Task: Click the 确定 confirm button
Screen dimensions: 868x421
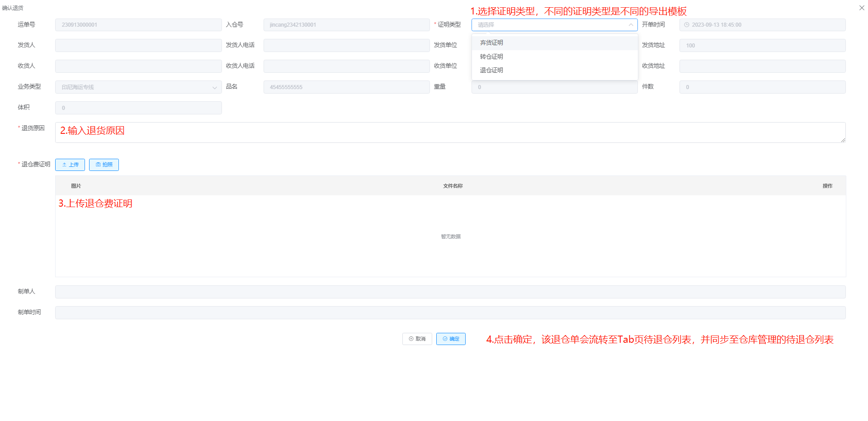Action: [451, 339]
